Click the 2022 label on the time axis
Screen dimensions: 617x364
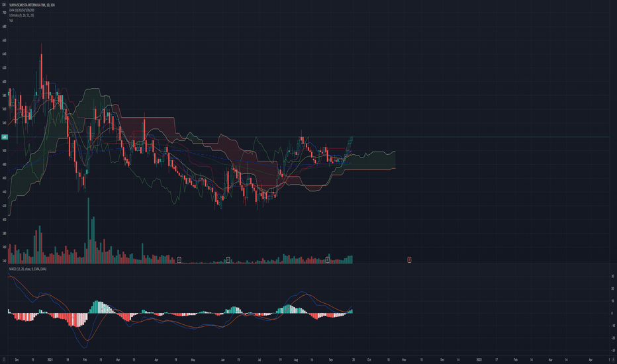[x=479, y=359]
